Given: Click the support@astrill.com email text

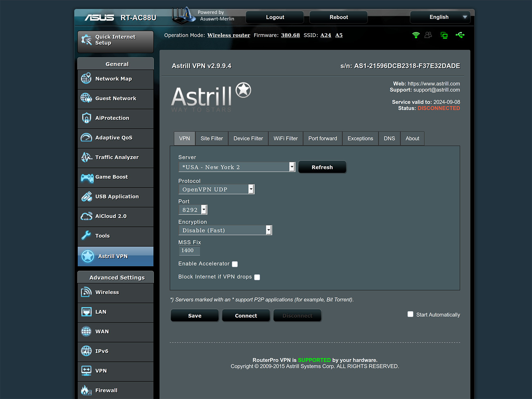Looking at the screenshot, I should [437, 90].
